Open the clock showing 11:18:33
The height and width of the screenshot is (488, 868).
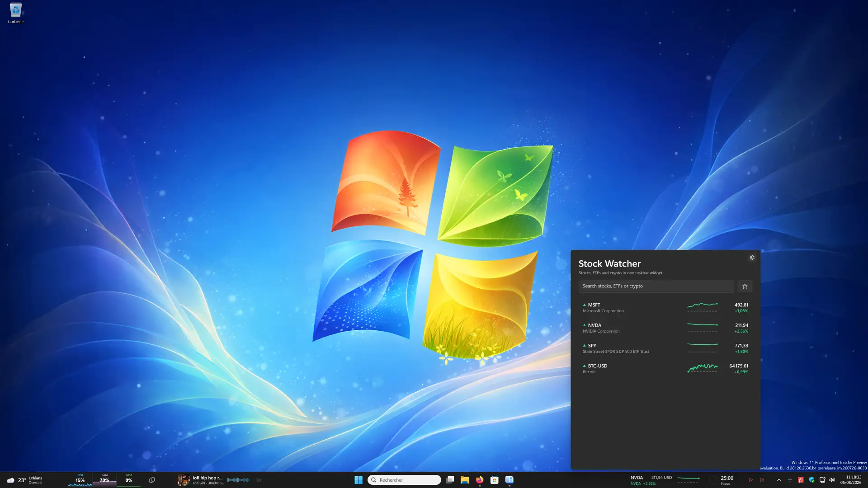point(851,480)
